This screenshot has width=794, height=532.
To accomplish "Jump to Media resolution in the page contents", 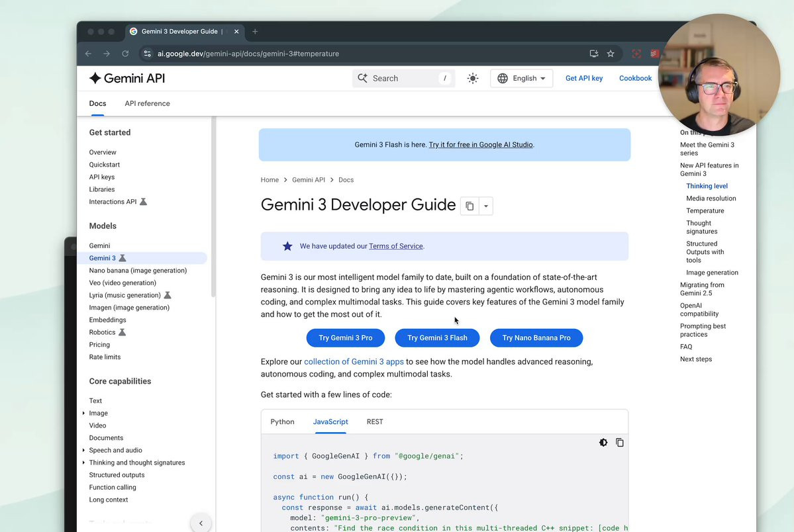I will [711, 199].
